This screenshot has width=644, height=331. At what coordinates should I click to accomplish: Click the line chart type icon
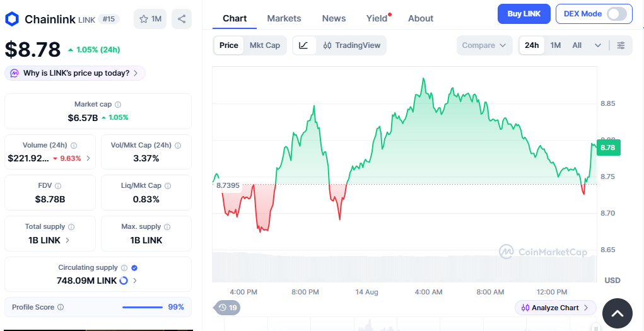[x=304, y=45]
